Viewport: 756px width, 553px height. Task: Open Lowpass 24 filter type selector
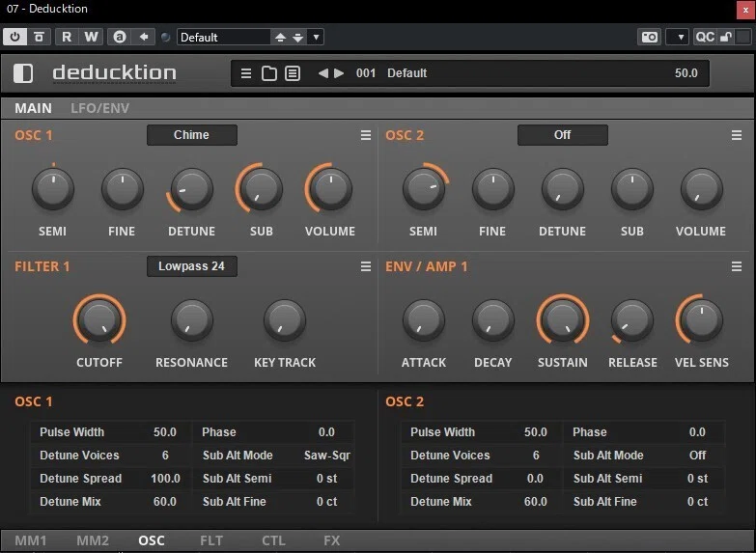(192, 266)
